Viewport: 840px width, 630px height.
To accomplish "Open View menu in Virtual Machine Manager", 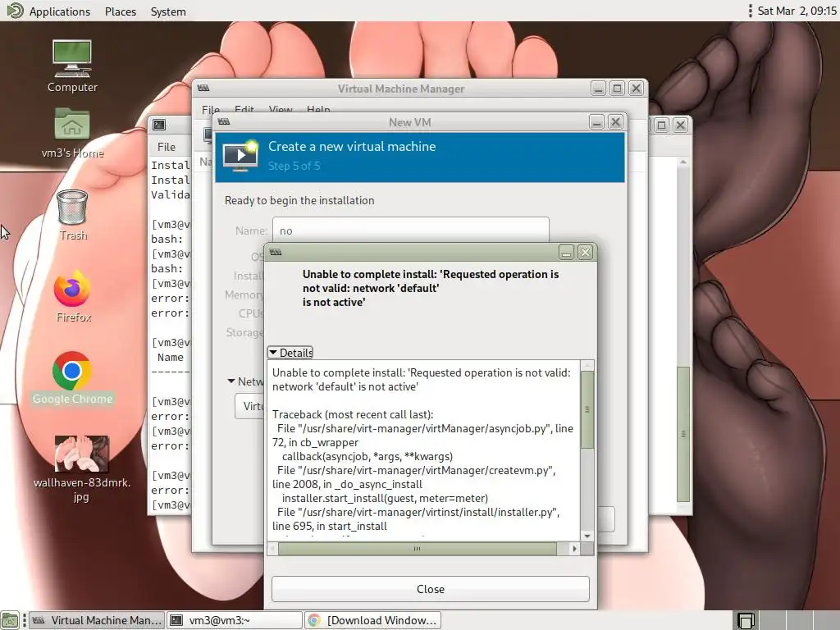I will point(281,109).
